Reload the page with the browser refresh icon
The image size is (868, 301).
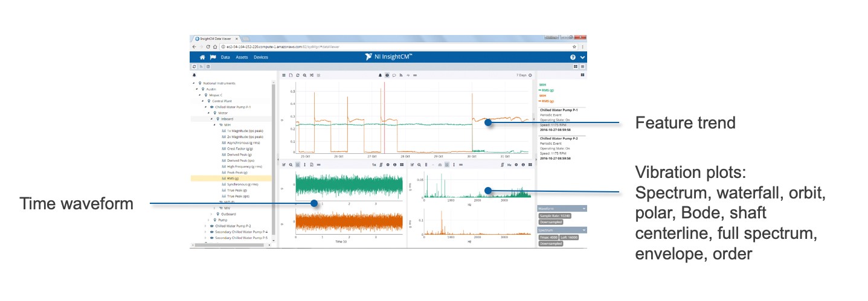point(208,46)
